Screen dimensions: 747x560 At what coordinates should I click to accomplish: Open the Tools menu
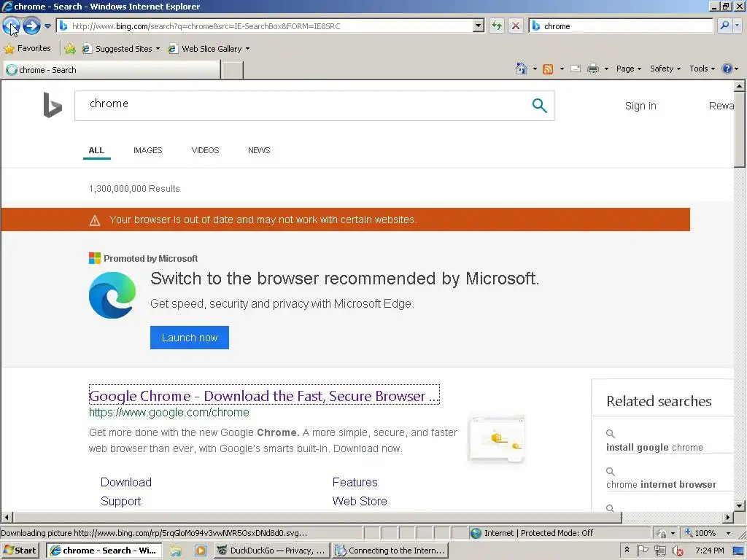tap(702, 69)
